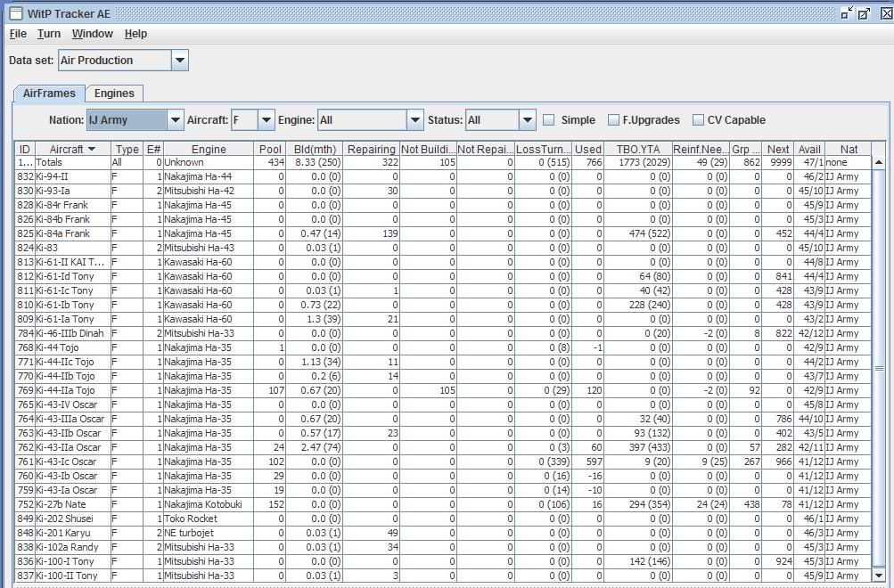
Task: Sort table by Aircraft column header
Action: click(x=72, y=150)
